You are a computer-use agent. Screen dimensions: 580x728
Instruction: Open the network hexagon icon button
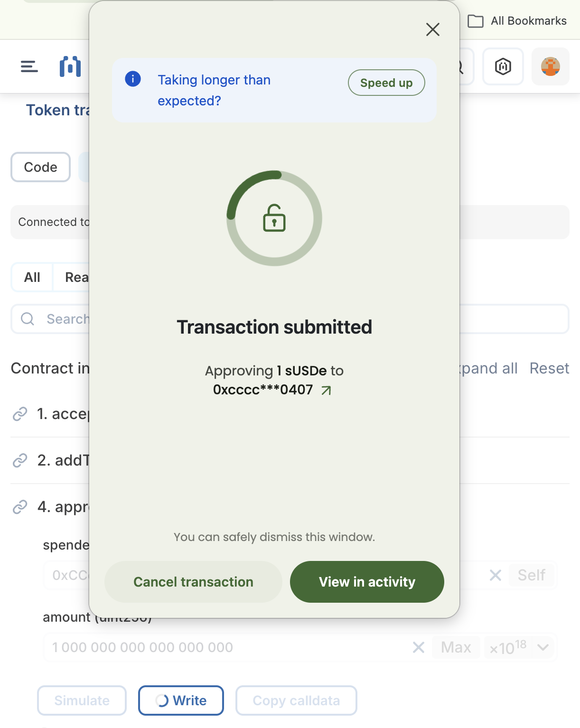click(503, 66)
